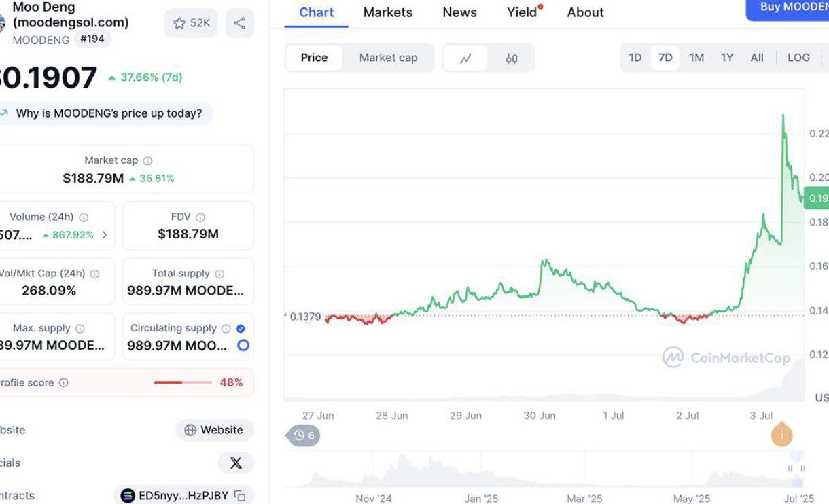Click the current price label on chart axis
The image size is (829, 504).
pos(817,198)
